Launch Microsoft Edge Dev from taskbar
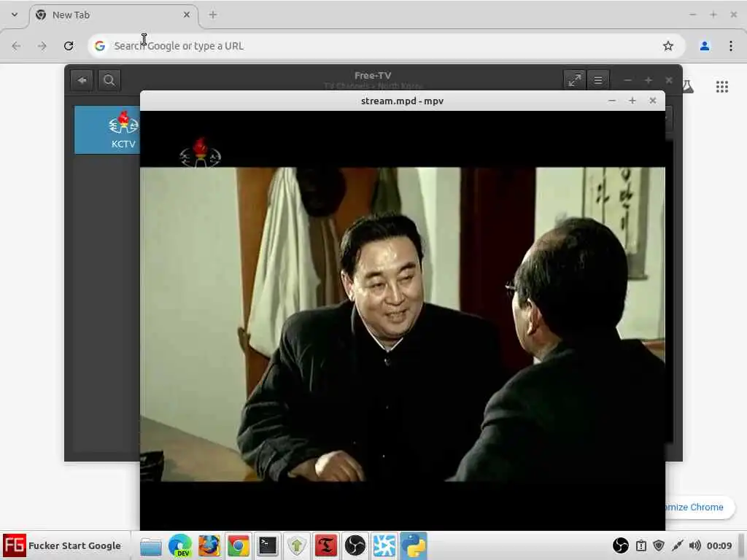Screen dimensions: 747x560 point(180,545)
